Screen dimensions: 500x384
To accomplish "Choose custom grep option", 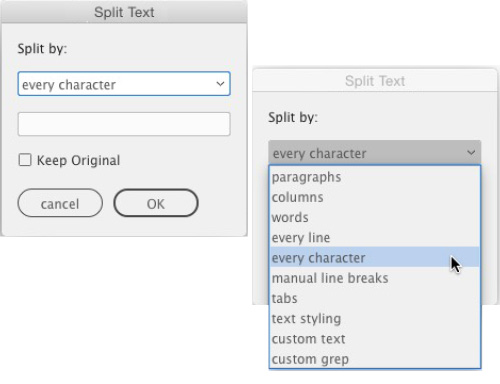I will pyautogui.click(x=375, y=359).
